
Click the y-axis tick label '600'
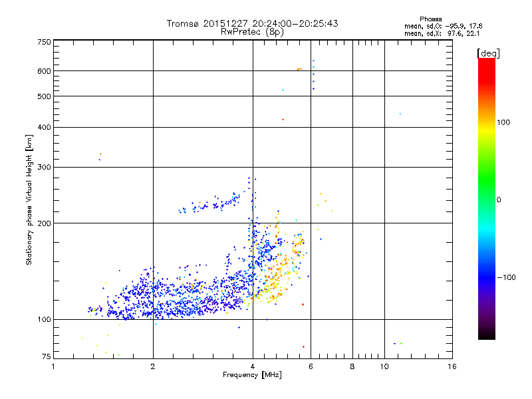tap(44, 71)
